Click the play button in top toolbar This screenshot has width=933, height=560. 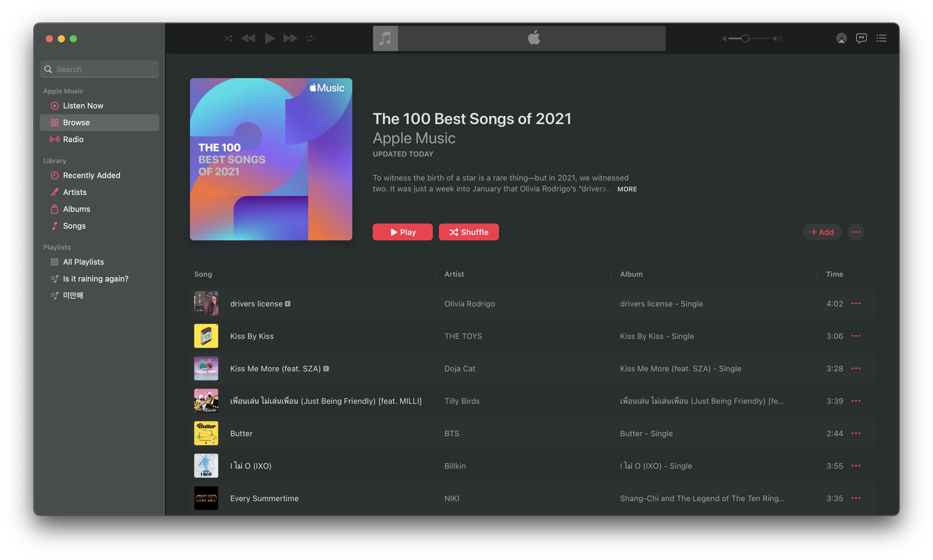pyautogui.click(x=270, y=38)
